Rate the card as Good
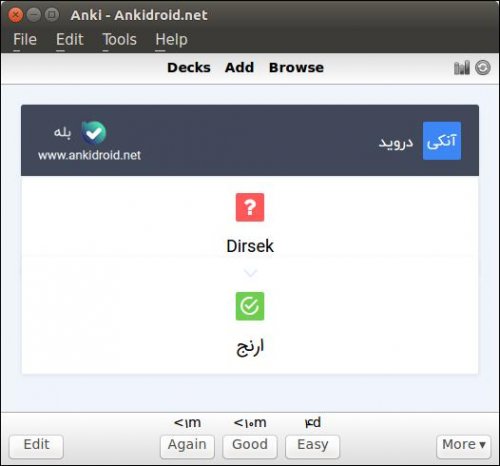The image size is (500, 466). 250,446
